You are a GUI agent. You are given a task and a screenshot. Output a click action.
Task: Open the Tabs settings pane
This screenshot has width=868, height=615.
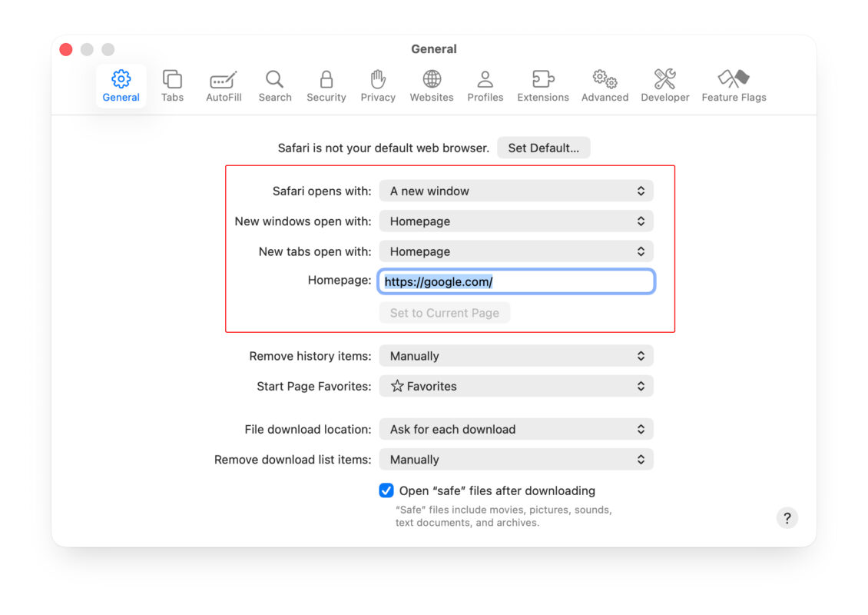coord(172,85)
